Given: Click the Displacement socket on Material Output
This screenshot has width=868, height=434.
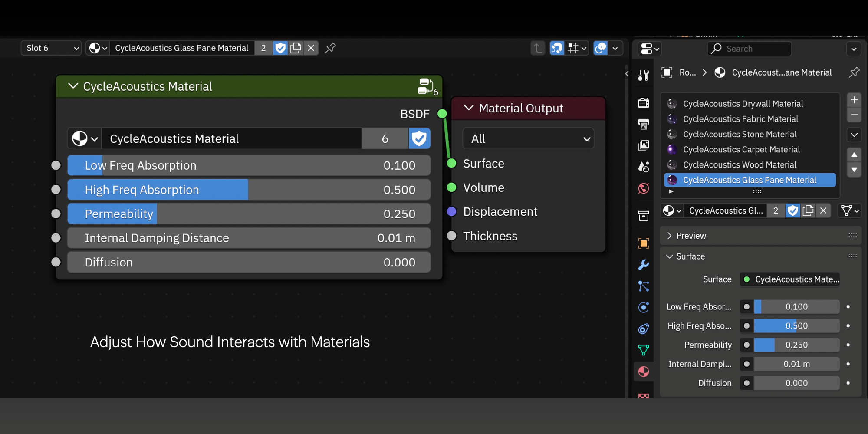Looking at the screenshot, I should (x=452, y=211).
